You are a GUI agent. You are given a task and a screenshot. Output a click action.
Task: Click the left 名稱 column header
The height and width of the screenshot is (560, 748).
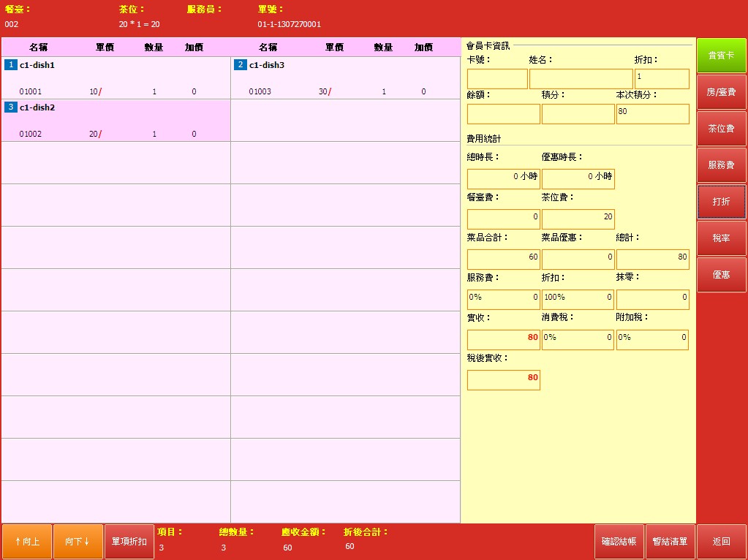38,48
